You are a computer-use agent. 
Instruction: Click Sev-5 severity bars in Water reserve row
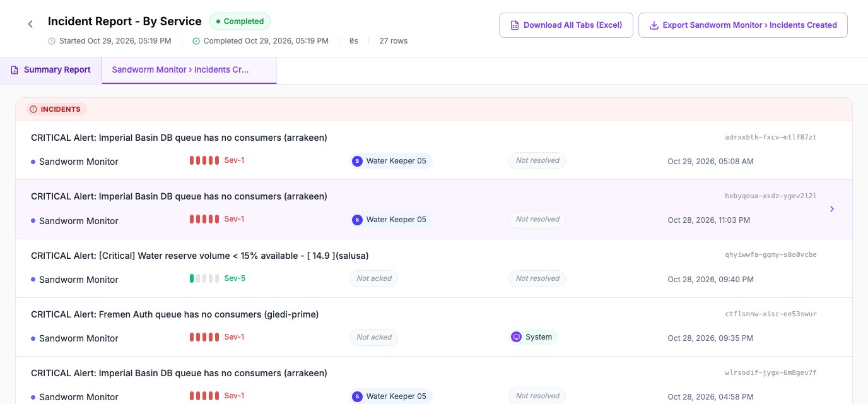click(204, 278)
